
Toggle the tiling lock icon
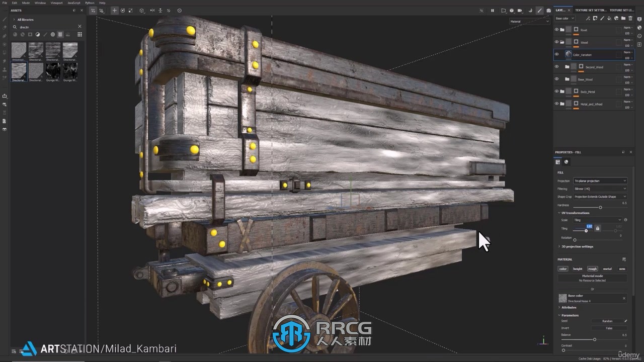tap(598, 228)
